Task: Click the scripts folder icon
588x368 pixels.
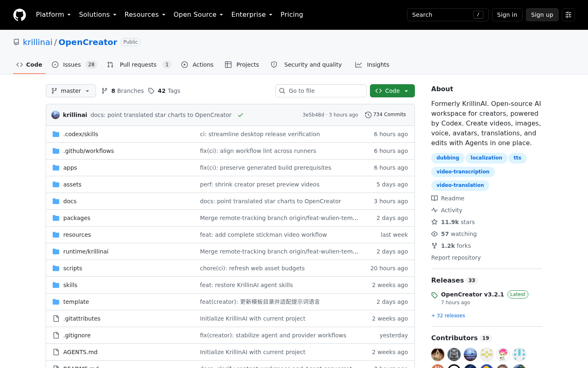Action: tap(56, 268)
